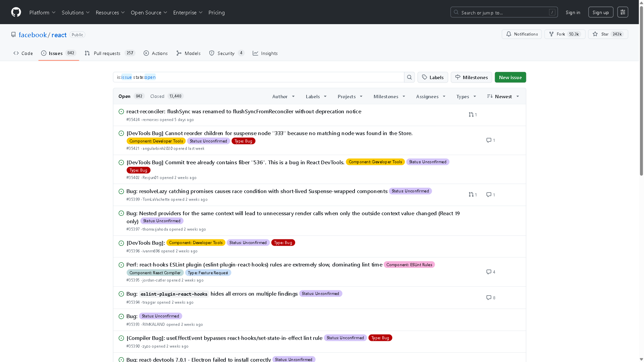Click inside the issue search input field
The height and width of the screenshot is (362, 644).
pos(258,77)
